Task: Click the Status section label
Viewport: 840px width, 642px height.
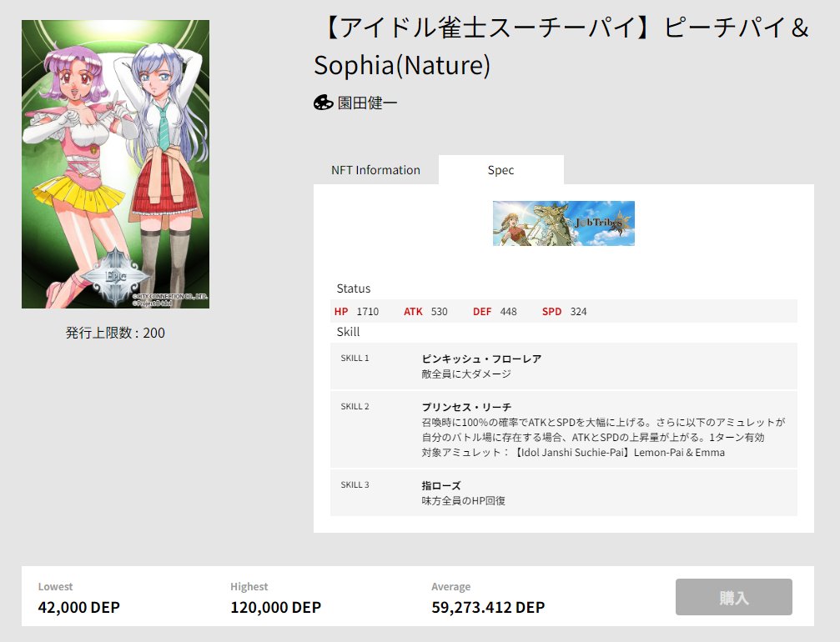Action: [x=354, y=288]
